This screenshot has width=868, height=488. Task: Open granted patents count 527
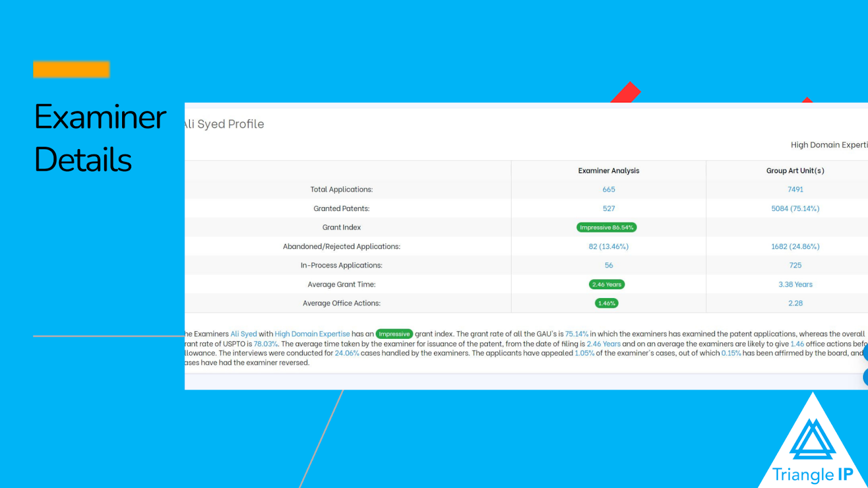[x=609, y=208]
